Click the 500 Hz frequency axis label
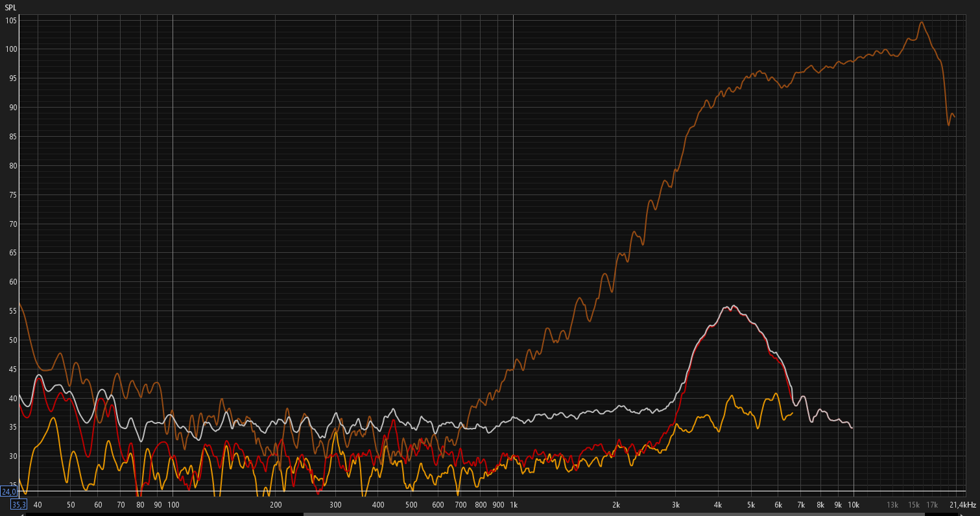The width and height of the screenshot is (980, 516). coord(411,504)
